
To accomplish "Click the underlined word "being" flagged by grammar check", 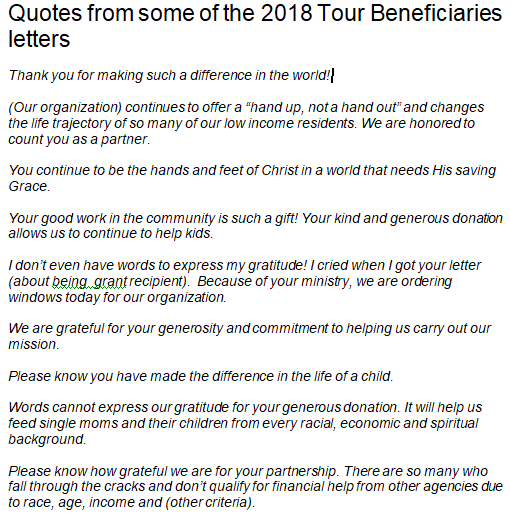I will pos(70,282).
